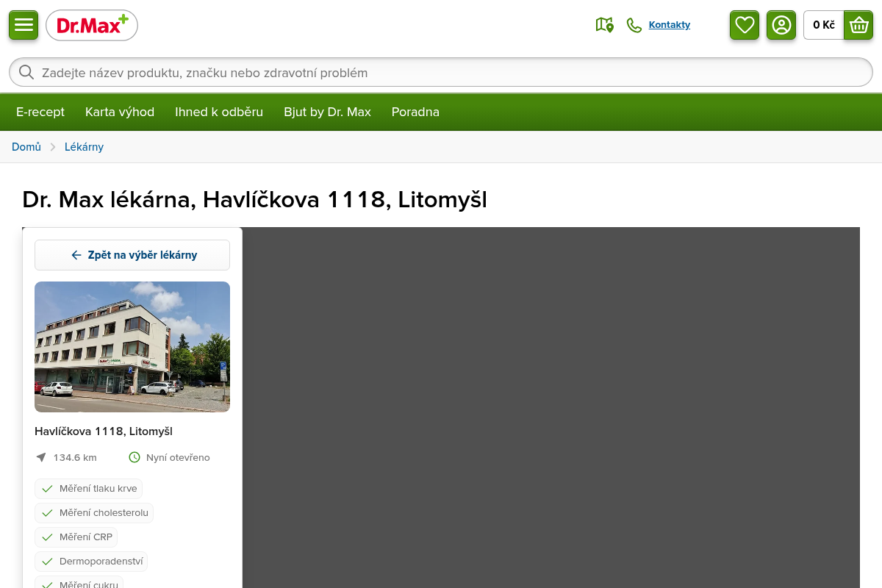
Task: Go to the Domů breadcrumb
Action: point(26,147)
